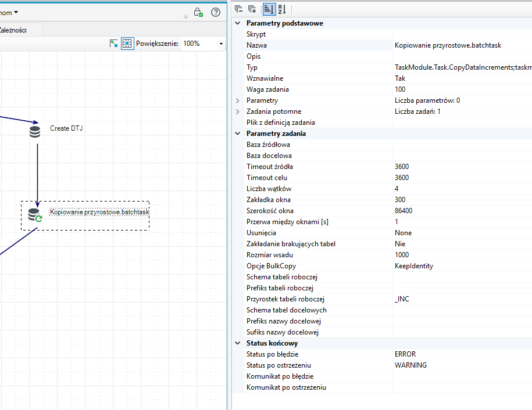Collapse the Parametry podstawowe section
Screen dimensions: 532x410
pyautogui.click(x=238, y=23)
